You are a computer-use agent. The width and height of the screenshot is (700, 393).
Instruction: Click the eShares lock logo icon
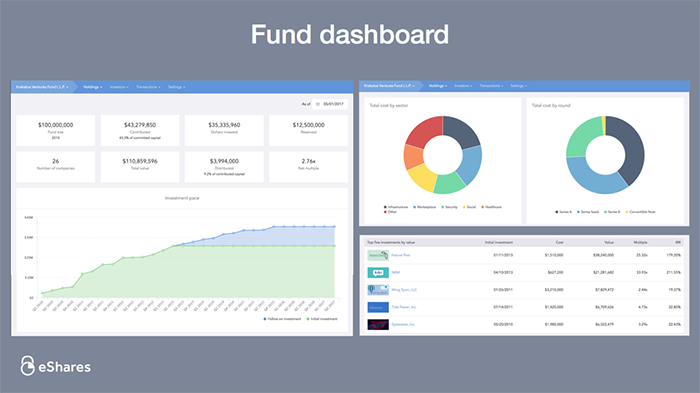click(27, 366)
